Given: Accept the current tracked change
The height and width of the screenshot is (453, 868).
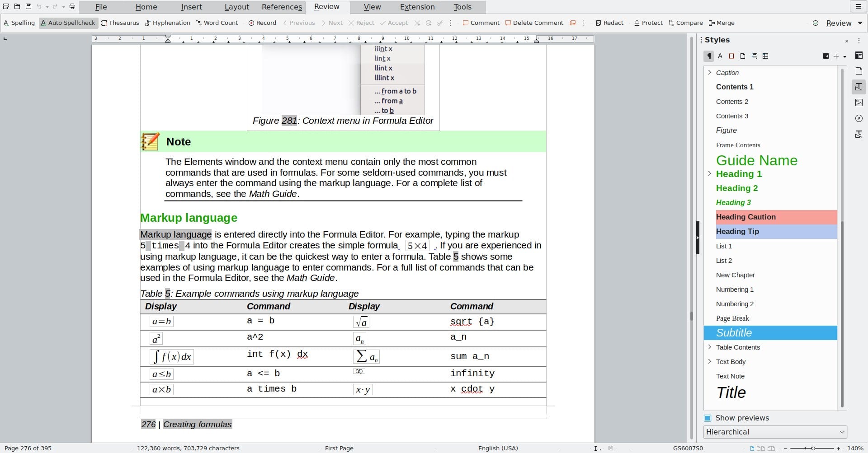Looking at the screenshot, I should [x=394, y=23].
